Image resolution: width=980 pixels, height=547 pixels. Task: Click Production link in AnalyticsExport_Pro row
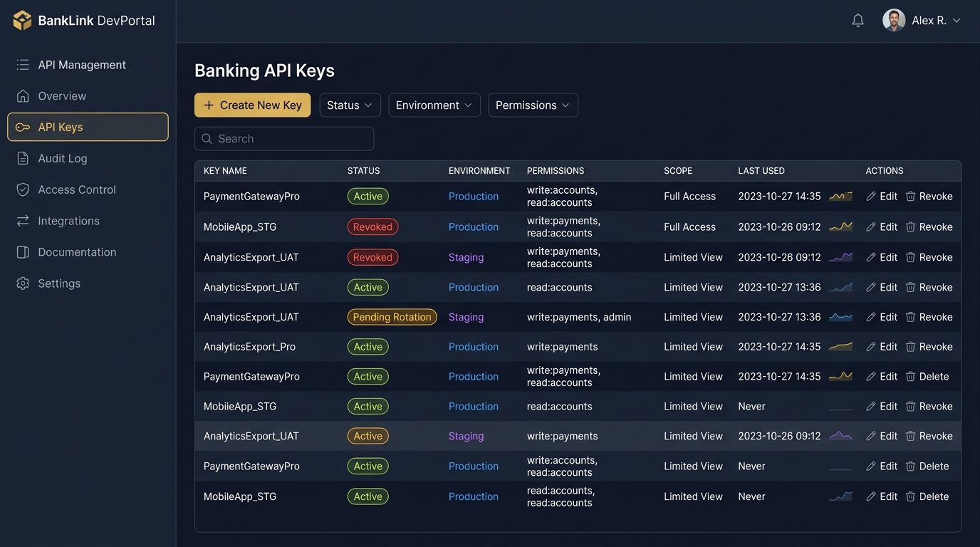[474, 347]
